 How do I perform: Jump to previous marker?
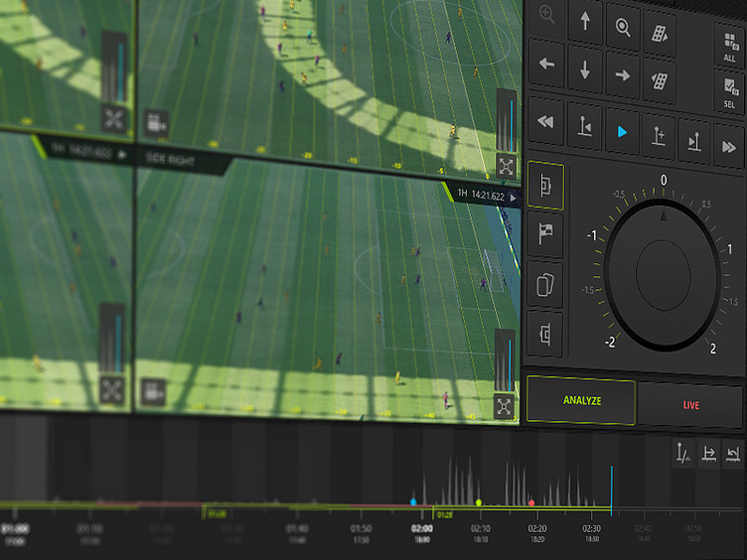584,127
